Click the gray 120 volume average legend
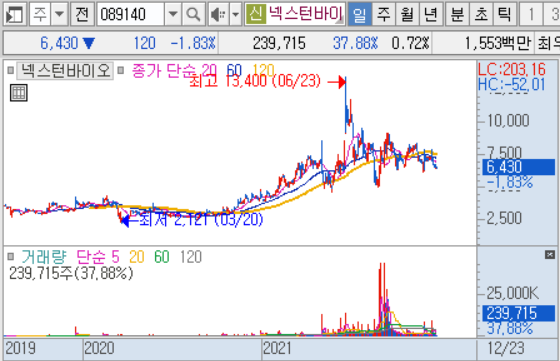Viewport: 560px width, 361px height. (x=191, y=256)
